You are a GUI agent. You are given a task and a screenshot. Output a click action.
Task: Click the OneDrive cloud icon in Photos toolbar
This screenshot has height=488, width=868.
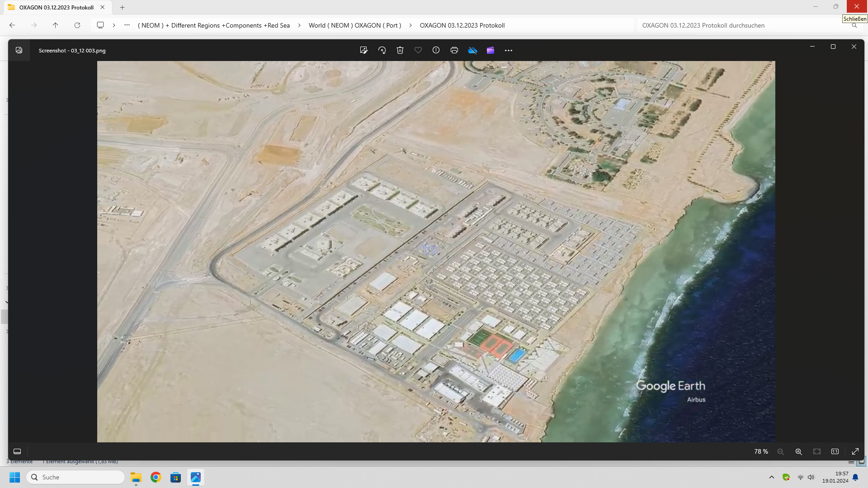(472, 50)
